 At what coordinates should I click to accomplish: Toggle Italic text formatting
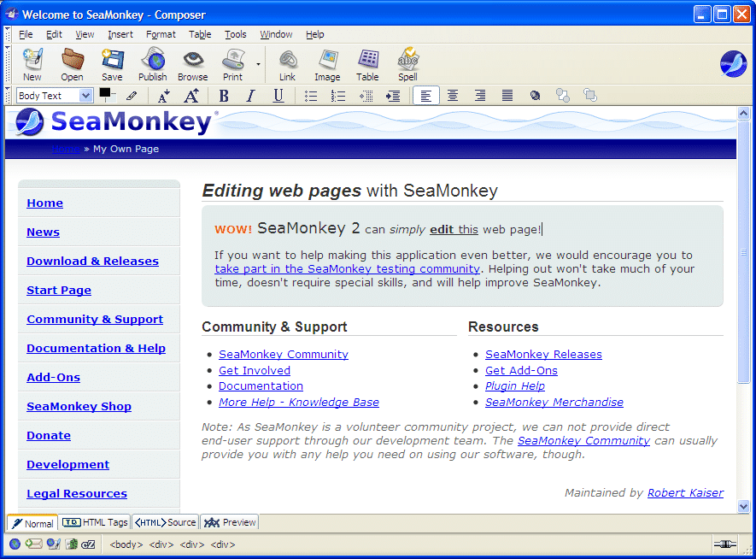(x=250, y=96)
